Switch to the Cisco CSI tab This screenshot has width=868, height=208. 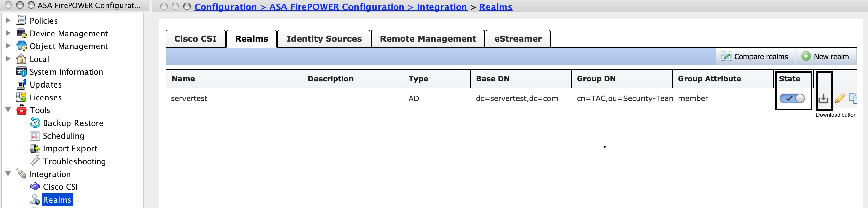(x=196, y=39)
